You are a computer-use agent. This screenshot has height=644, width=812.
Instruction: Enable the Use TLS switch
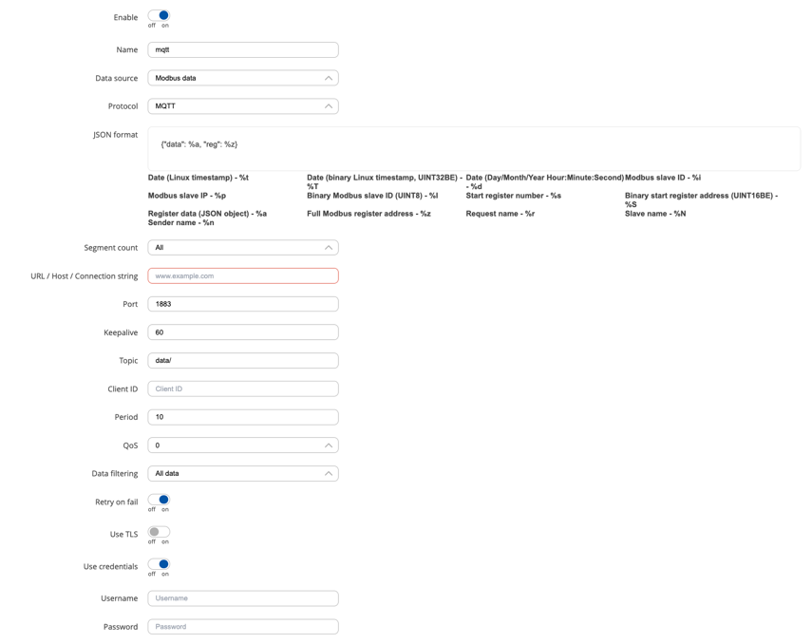(159, 532)
